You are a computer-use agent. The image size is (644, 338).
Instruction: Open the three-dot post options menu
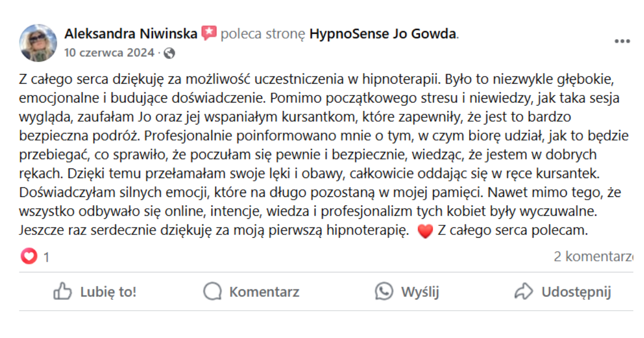point(622,41)
